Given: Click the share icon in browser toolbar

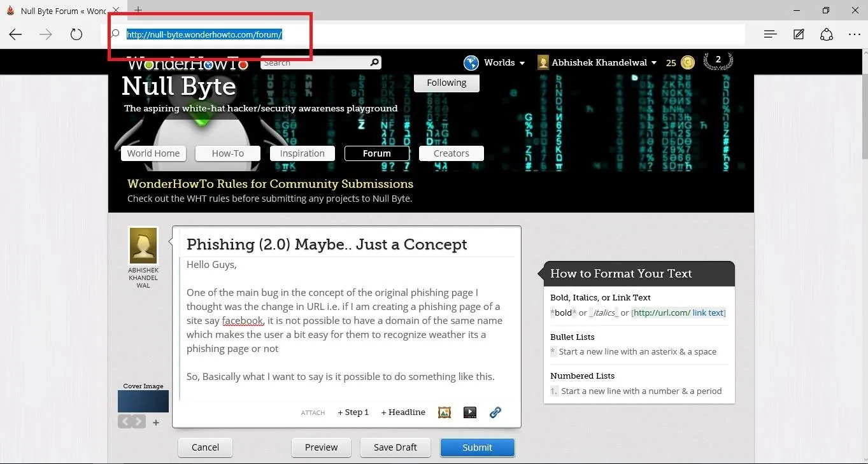Looking at the screenshot, I should [x=827, y=34].
